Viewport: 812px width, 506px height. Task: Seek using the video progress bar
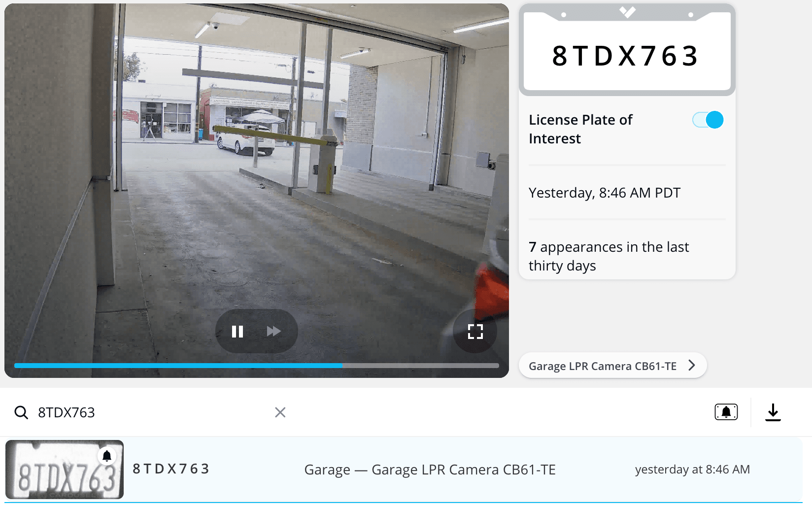point(256,366)
